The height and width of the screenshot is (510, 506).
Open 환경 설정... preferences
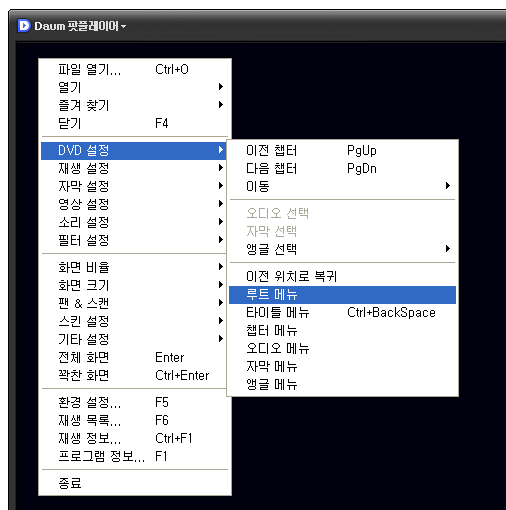(x=134, y=402)
